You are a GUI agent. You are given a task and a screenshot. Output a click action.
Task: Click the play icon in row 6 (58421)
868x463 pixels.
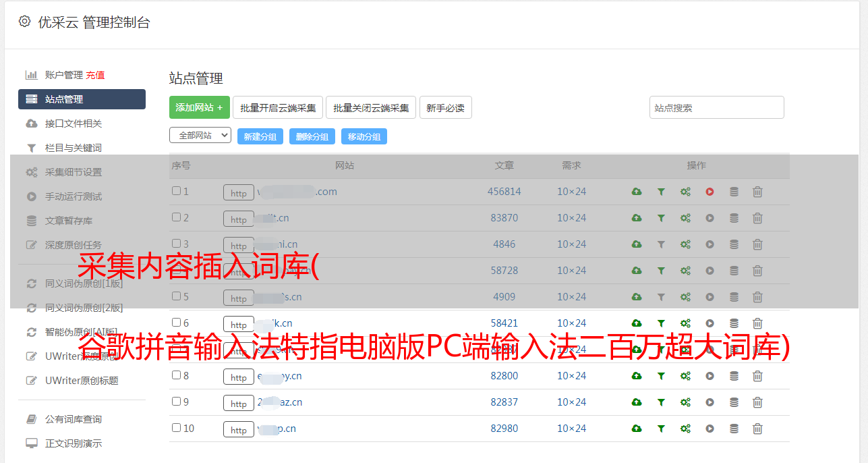pos(710,323)
